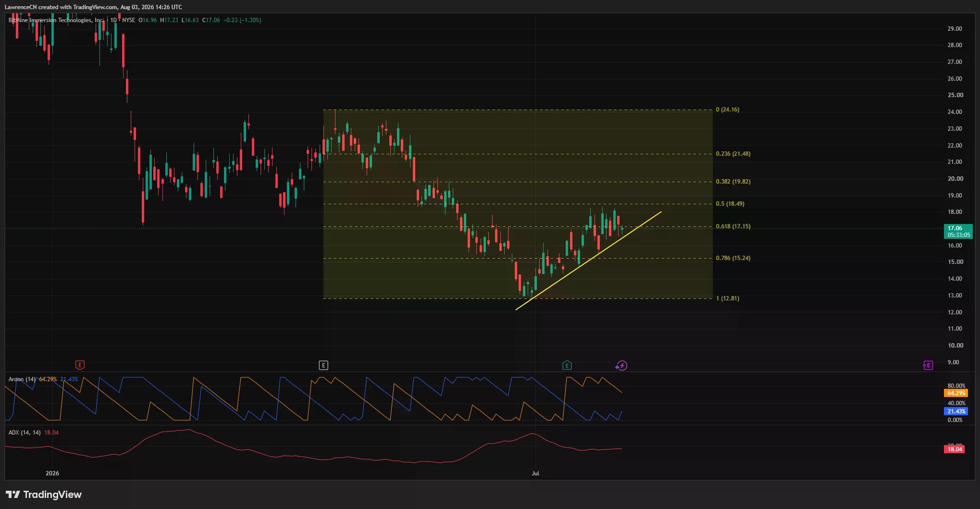Click the 13.00 price axis label
Screen dimensions: 980x509
pyautogui.click(x=955, y=296)
